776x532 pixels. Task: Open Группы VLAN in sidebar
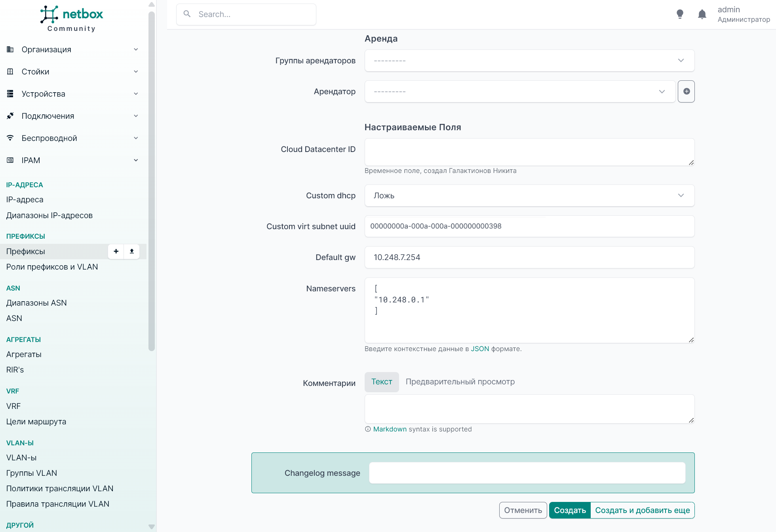[x=32, y=473]
